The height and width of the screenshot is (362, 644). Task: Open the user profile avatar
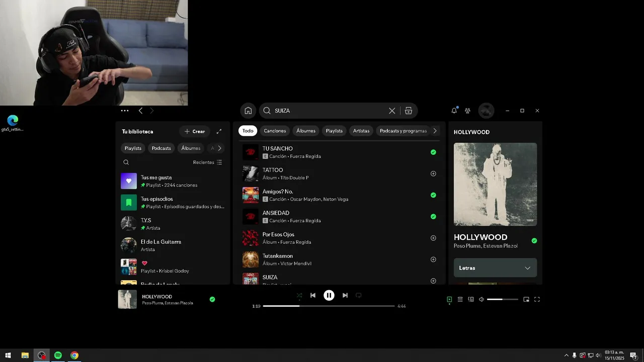coord(486,111)
